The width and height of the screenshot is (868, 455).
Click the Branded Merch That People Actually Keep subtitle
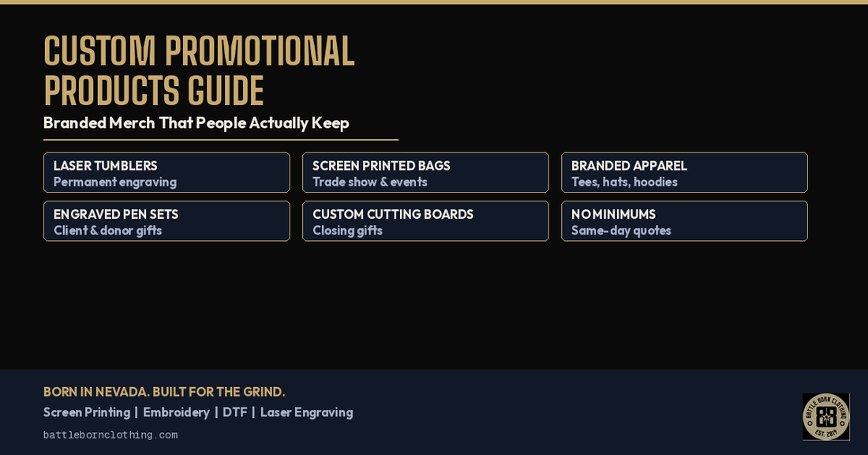coord(196,123)
